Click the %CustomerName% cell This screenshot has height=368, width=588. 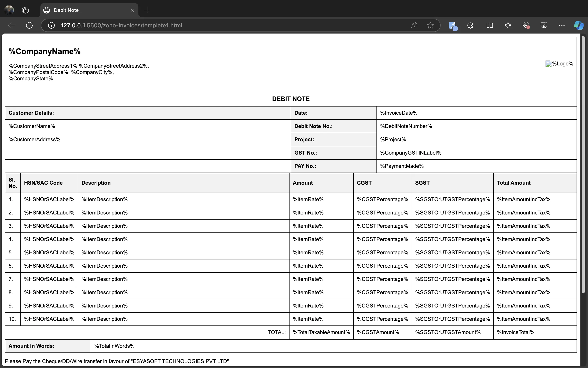(148, 126)
